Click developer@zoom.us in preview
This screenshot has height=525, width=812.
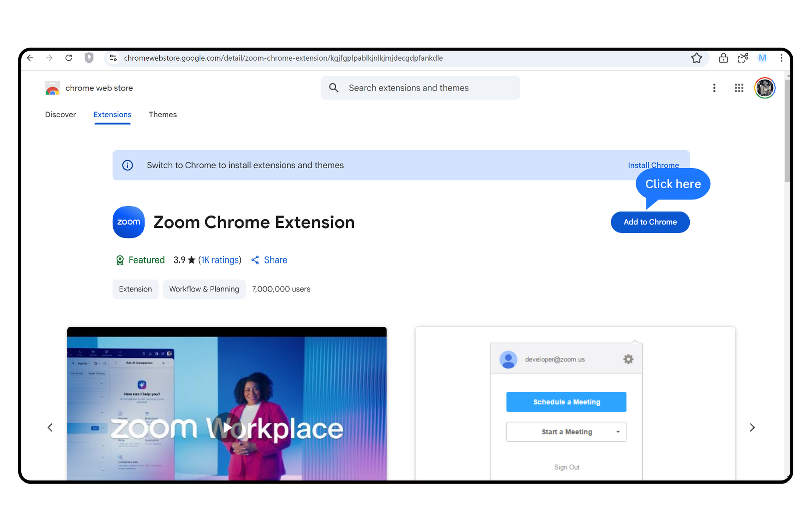[x=555, y=359]
